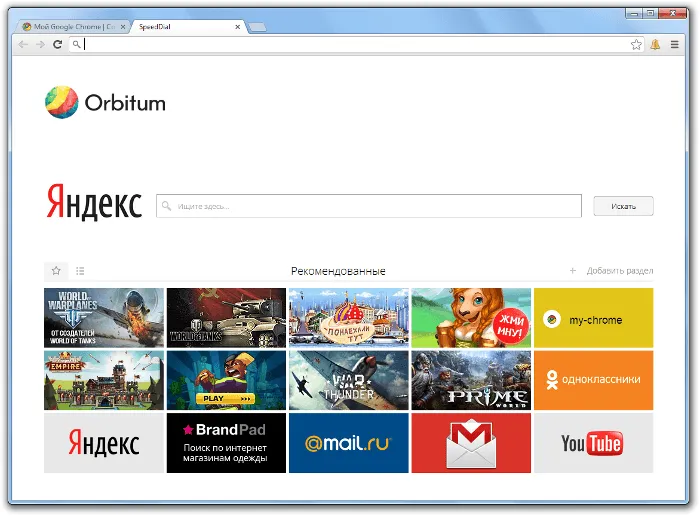Open the World of Warplanes tile
This screenshot has height=516, width=700.
[x=104, y=317]
